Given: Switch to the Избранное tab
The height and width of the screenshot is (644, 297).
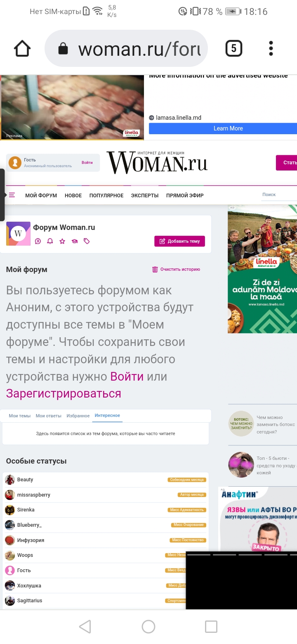Looking at the screenshot, I should [x=78, y=416].
